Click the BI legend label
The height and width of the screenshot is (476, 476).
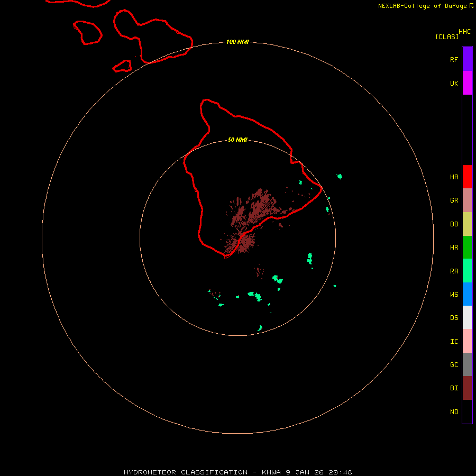pos(454,388)
